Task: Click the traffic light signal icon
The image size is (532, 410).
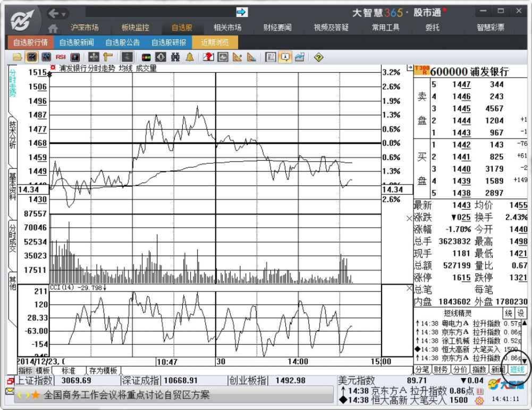Action: click(x=146, y=57)
